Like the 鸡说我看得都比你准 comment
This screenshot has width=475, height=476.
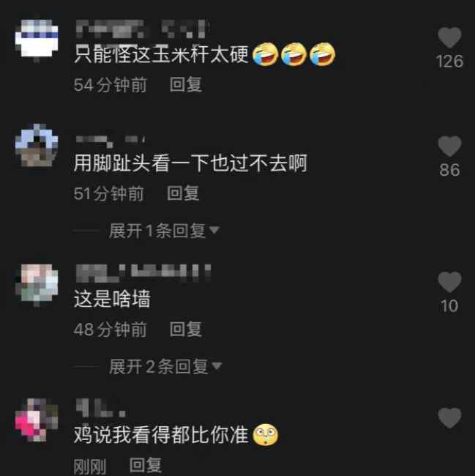(x=449, y=418)
